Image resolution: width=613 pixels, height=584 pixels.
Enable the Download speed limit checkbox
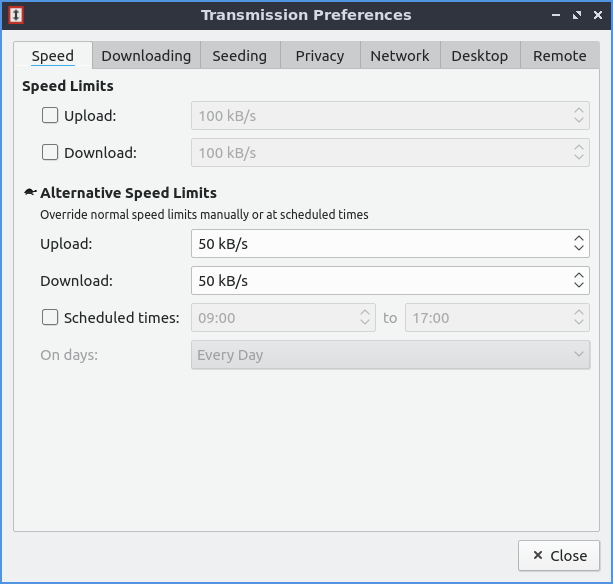(x=50, y=153)
